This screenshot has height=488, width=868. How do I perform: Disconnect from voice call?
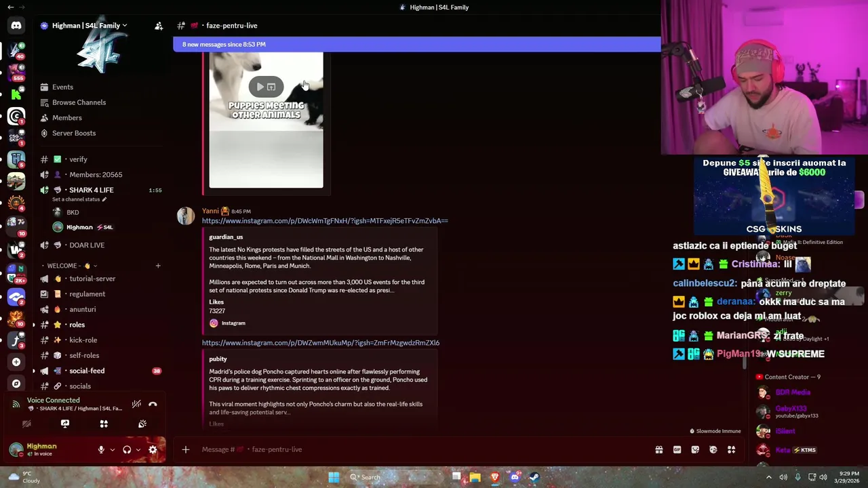click(x=153, y=404)
